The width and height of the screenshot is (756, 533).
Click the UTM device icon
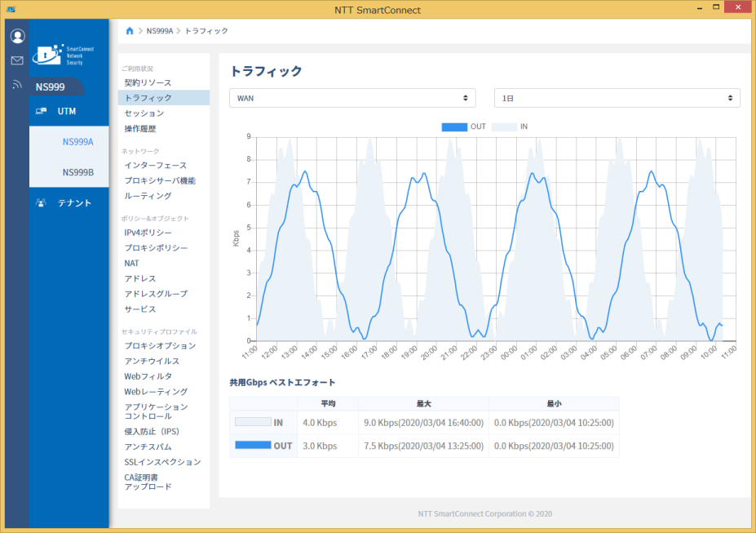[x=41, y=111]
